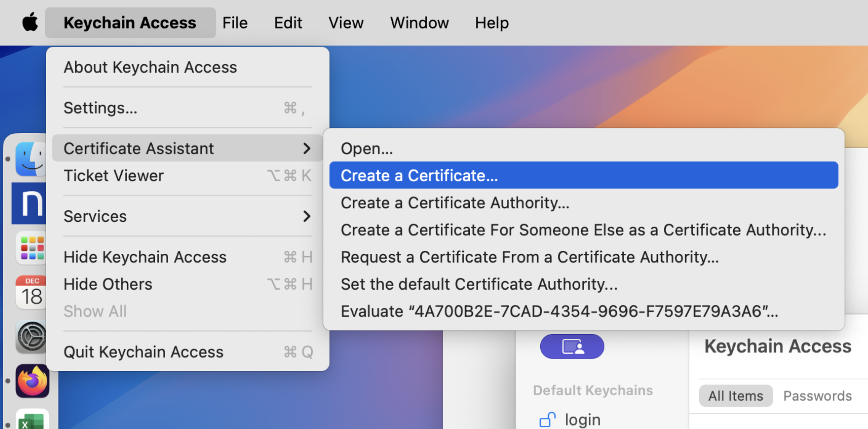Screen dimensions: 868x429
Task: Choose Quit Keychain Access
Action: point(143,352)
